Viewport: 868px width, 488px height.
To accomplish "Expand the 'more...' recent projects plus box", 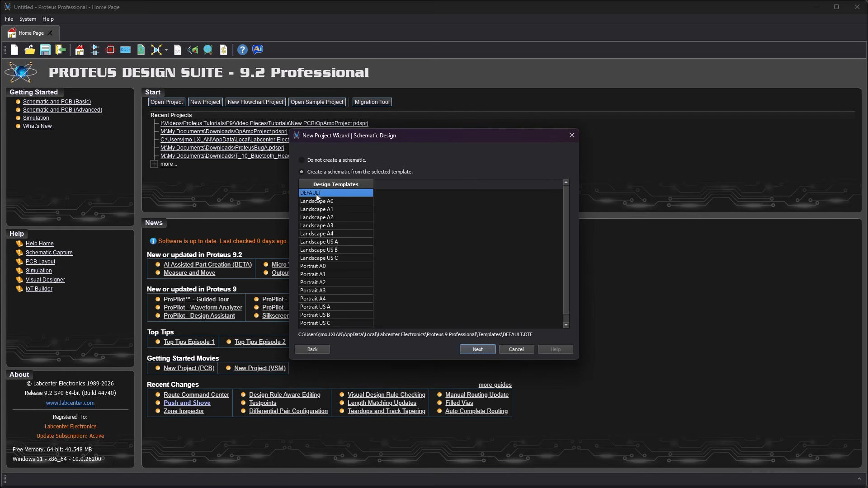I will click(154, 164).
